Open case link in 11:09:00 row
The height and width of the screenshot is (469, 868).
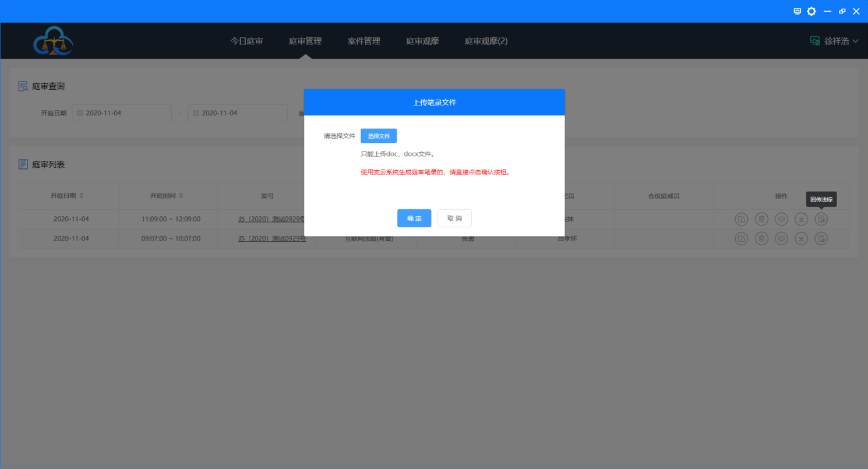click(x=271, y=219)
